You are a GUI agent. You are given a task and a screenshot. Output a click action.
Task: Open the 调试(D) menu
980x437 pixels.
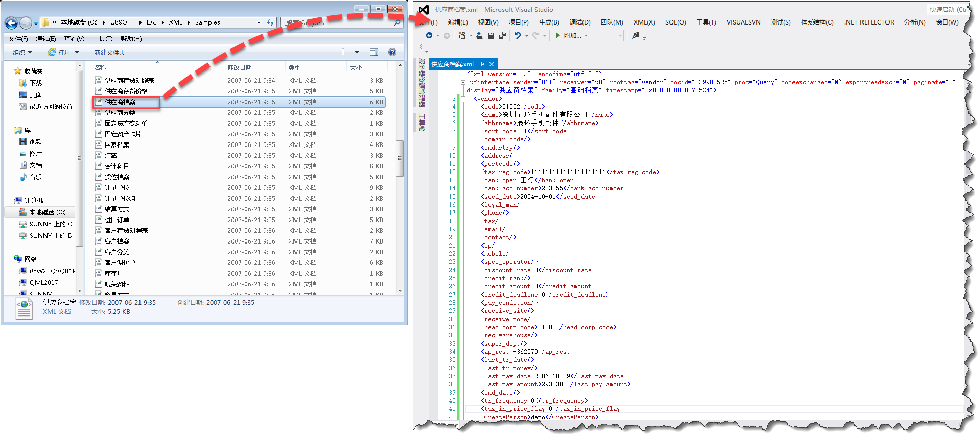pos(580,22)
